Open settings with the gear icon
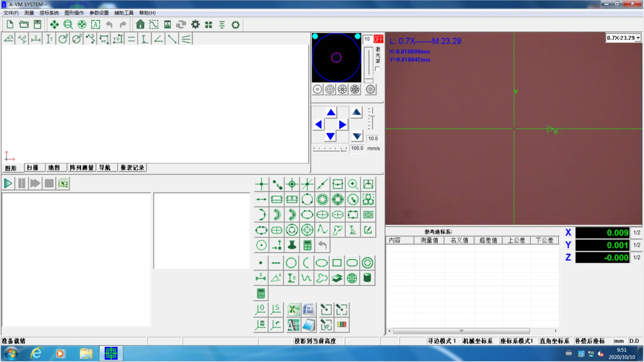 [x=195, y=25]
